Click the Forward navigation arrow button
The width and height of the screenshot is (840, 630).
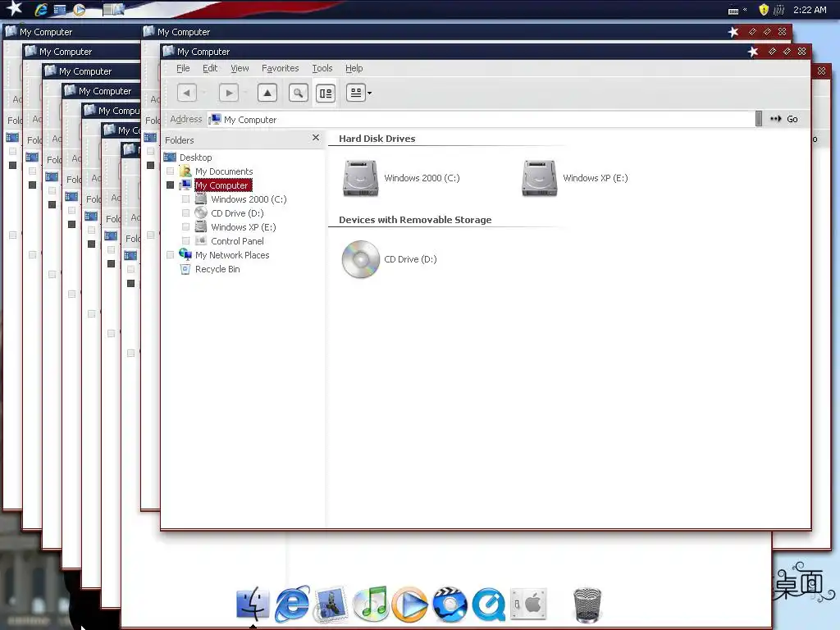(229, 93)
